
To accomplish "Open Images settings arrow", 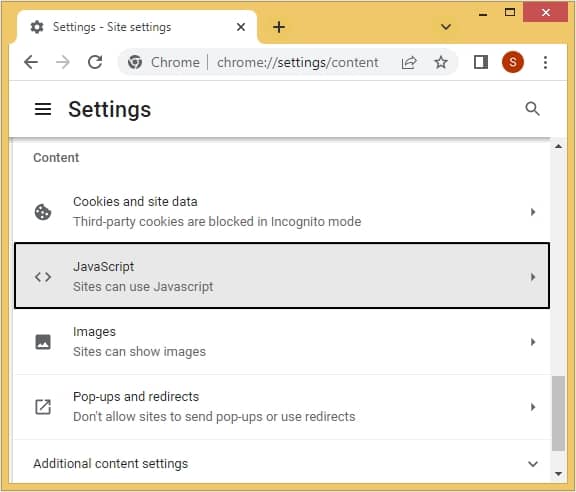I will coord(533,342).
